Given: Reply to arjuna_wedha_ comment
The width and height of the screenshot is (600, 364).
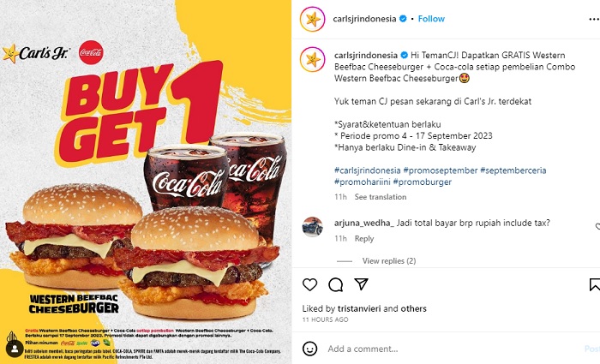Looking at the screenshot, I should [x=364, y=239].
